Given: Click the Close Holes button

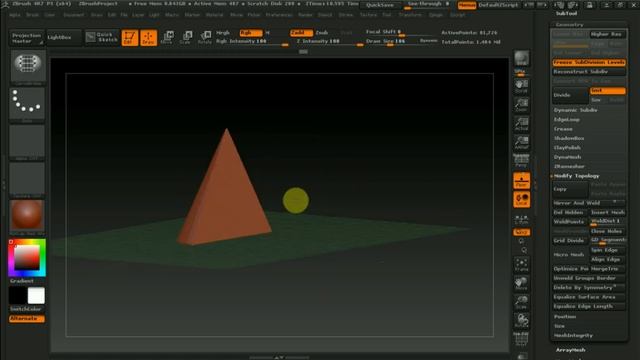Looking at the screenshot, I should pos(607,231).
